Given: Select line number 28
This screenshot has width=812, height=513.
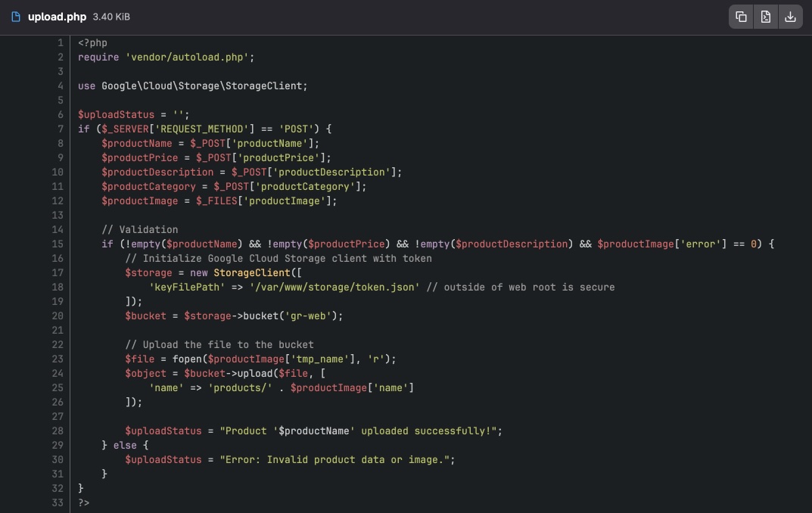Looking at the screenshot, I should tap(58, 431).
